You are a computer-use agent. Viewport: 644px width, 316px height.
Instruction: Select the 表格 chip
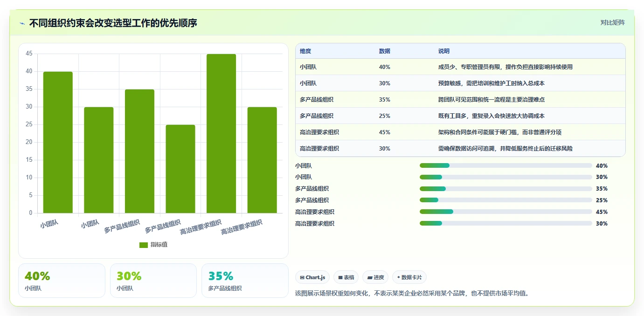coord(346,277)
